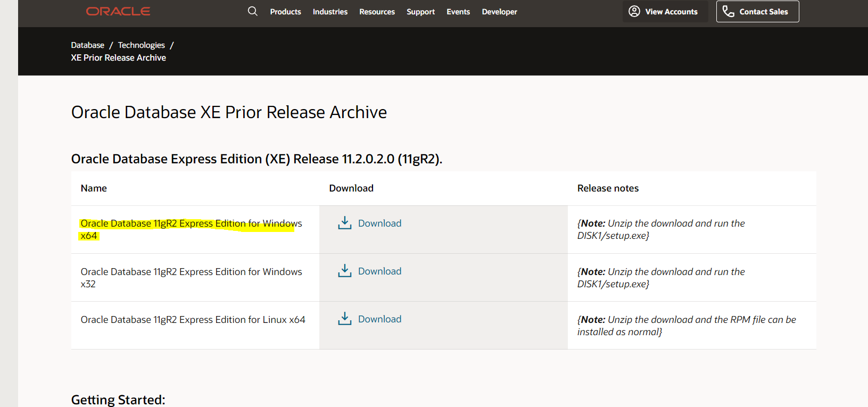868x407 pixels.
Task: Click the Linux x64 download arrow icon
Action: (x=345, y=319)
